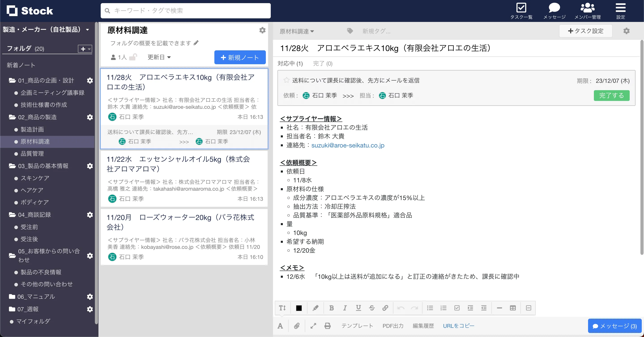Print the note with the printer icon
The height and width of the screenshot is (337, 644).
[x=328, y=326]
